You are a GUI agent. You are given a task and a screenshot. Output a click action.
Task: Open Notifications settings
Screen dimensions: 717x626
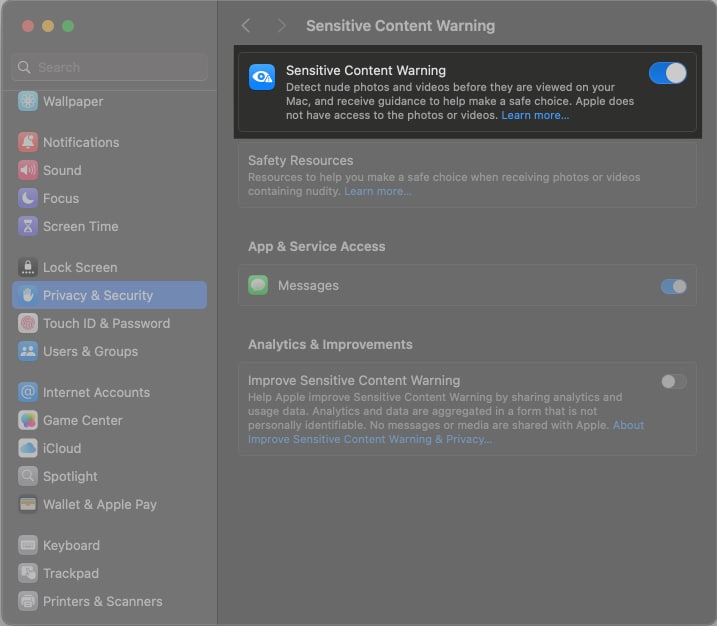[x=109, y=142]
